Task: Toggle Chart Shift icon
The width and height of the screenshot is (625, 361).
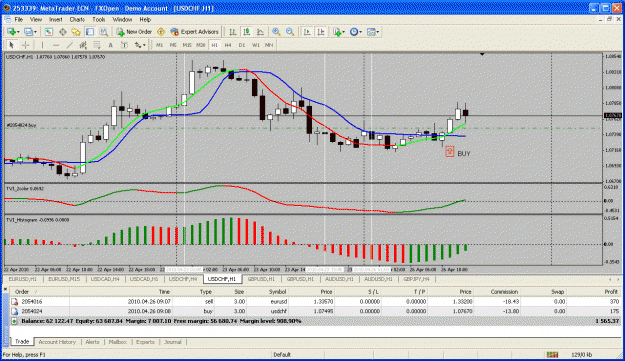Action: [321, 32]
